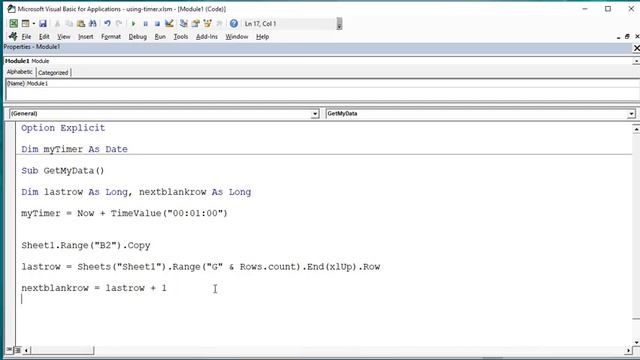Open the Project Explorer icon
The height and width of the screenshot is (360, 640).
tap(184, 24)
